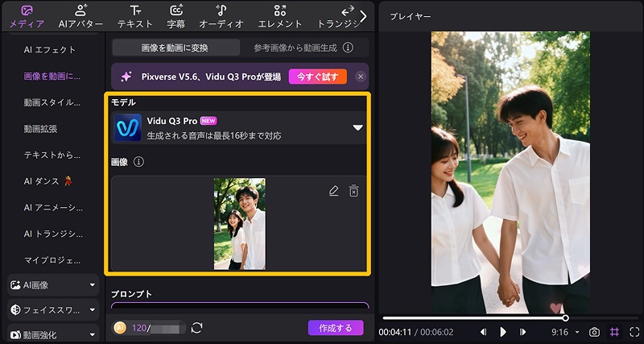Click the 今すぐ試す button
644x344 pixels.
(318, 77)
